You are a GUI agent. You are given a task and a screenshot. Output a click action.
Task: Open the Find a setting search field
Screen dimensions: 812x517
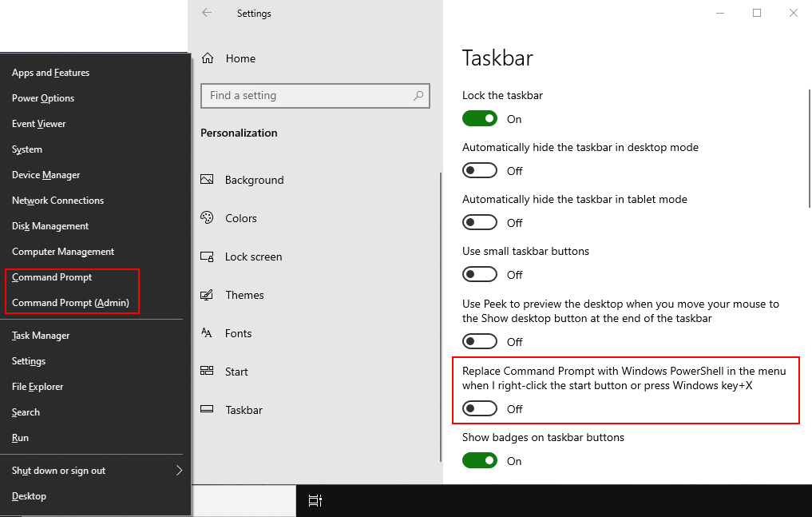[315, 95]
